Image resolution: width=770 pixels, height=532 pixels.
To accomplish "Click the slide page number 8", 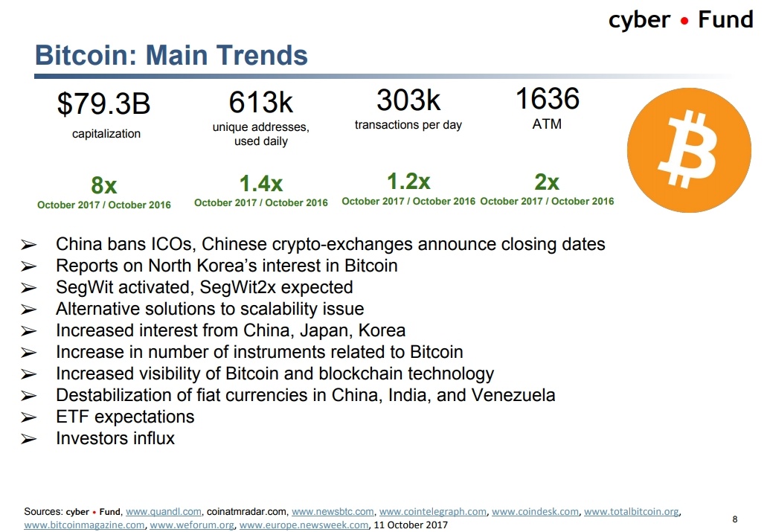I will 735,519.
